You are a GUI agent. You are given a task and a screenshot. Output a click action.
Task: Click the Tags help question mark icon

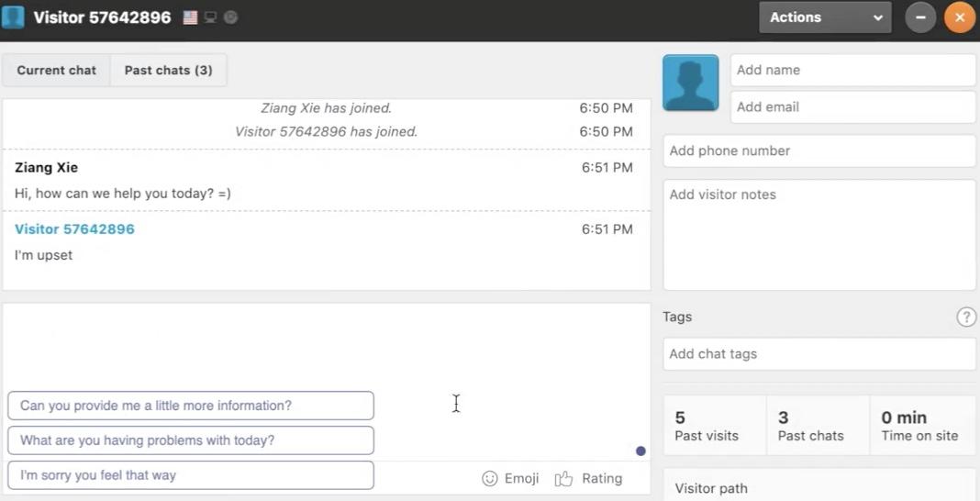pos(966,317)
